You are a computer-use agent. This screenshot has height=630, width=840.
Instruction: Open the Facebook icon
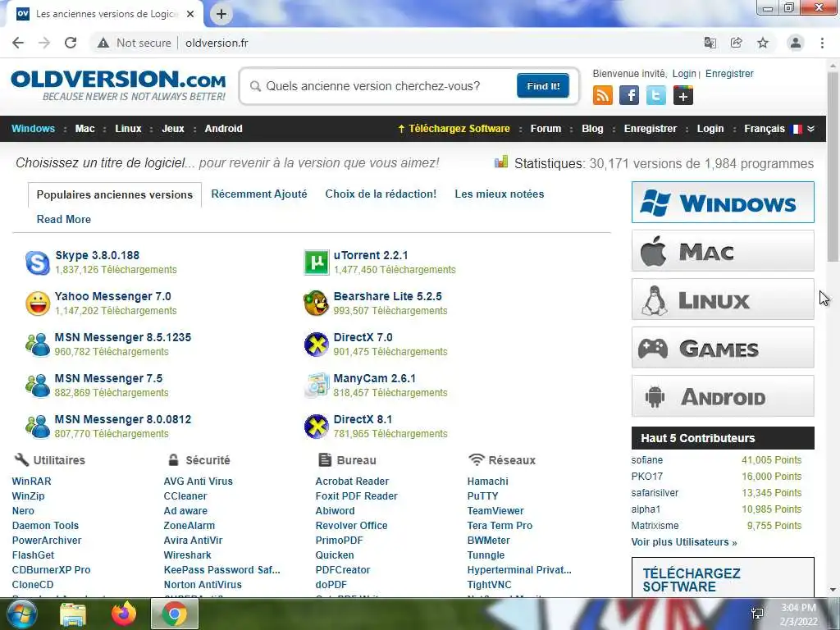click(x=629, y=96)
